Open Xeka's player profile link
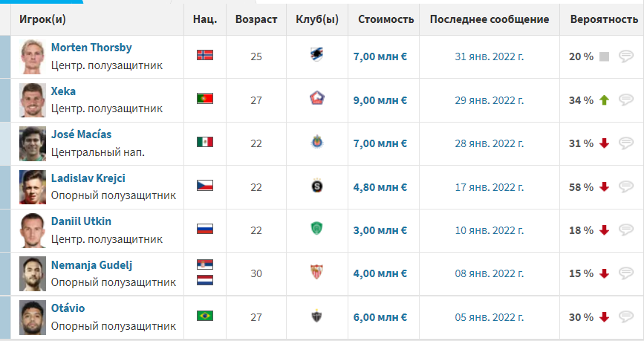 (x=63, y=91)
